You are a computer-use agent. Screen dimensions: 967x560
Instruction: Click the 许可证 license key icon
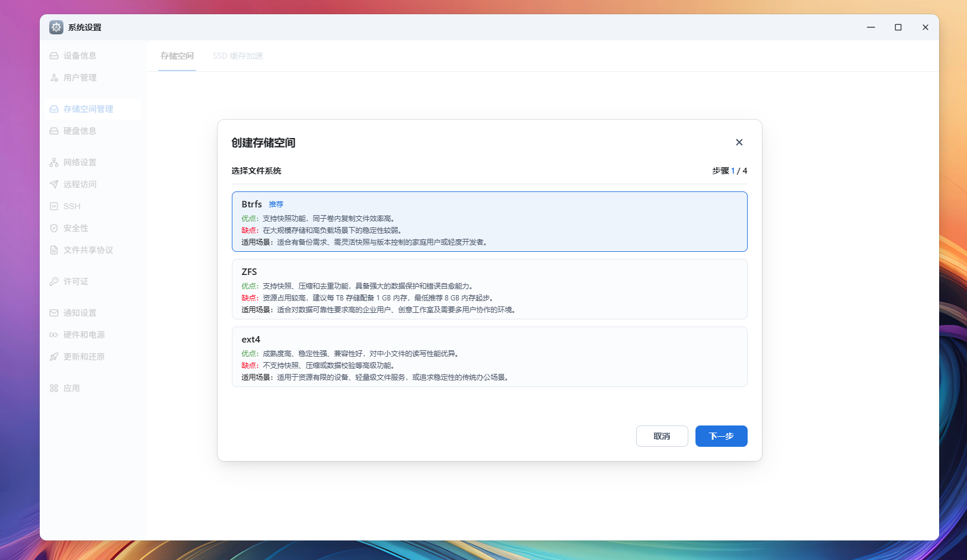pos(55,281)
